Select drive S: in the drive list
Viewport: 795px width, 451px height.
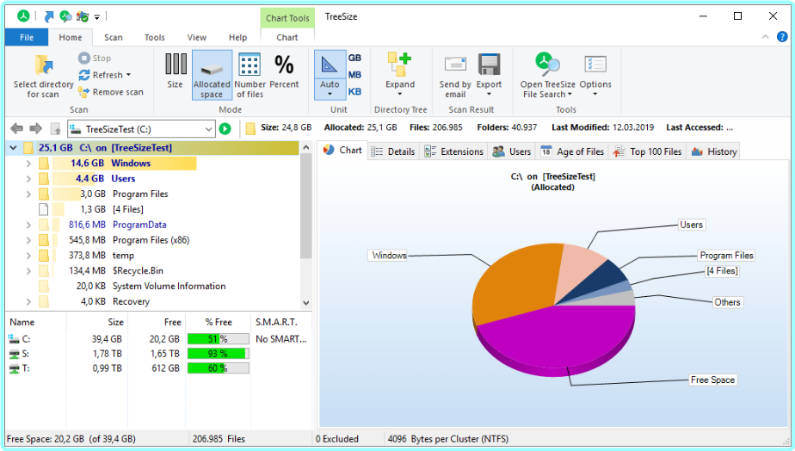pyautogui.click(x=26, y=354)
